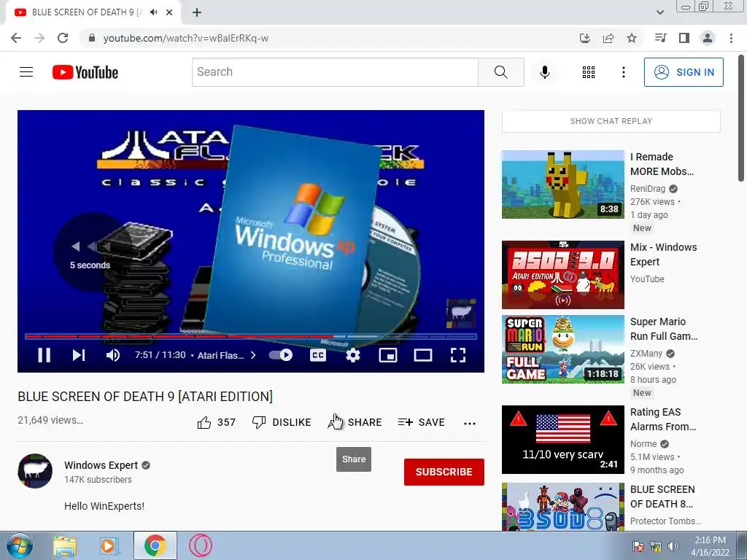The width and height of the screenshot is (747, 560).
Task: Mute tab audio speaker icon
Action: [153, 12]
